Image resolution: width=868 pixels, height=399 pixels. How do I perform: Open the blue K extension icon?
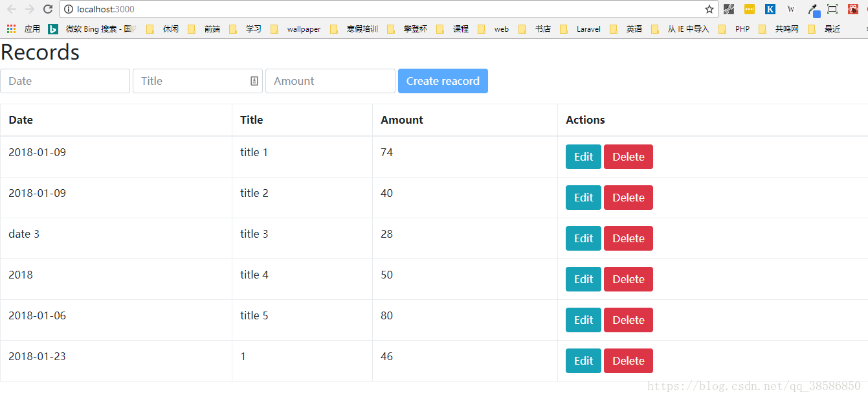[770, 9]
